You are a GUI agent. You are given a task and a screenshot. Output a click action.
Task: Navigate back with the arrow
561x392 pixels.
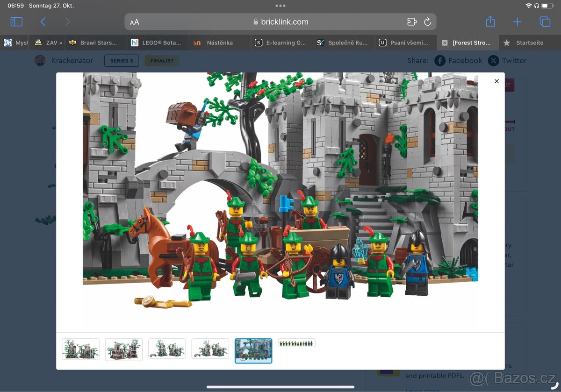(x=43, y=21)
